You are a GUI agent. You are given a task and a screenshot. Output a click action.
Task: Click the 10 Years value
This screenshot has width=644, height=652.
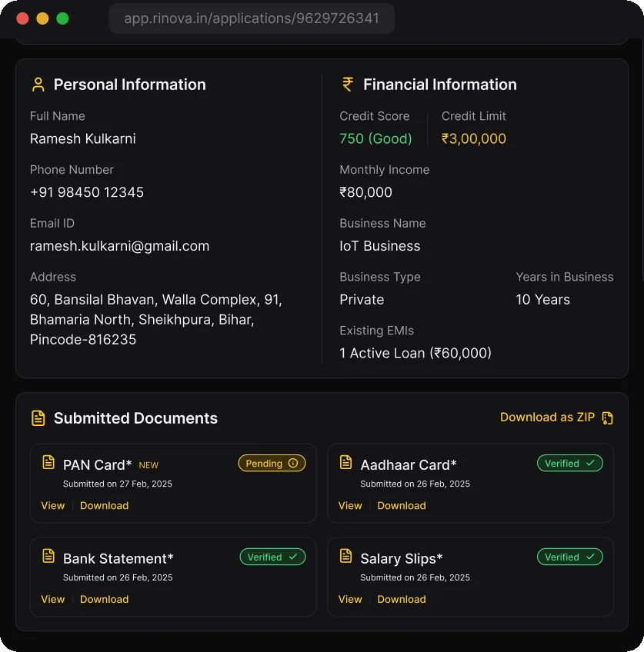click(x=542, y=299)
